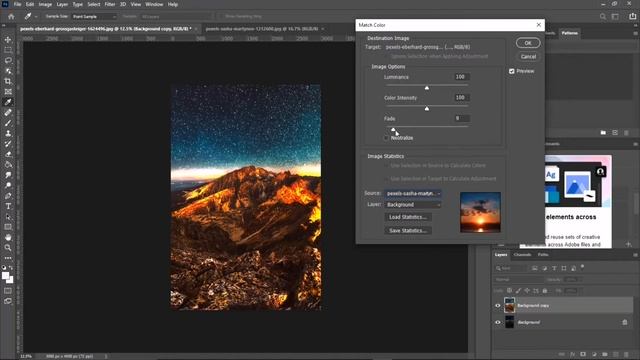Image resolution: width=640 pixels, height=360 pixels.
Task: Click the Share icon at top right
Action: pyautogui.click(x=632, y=16)
